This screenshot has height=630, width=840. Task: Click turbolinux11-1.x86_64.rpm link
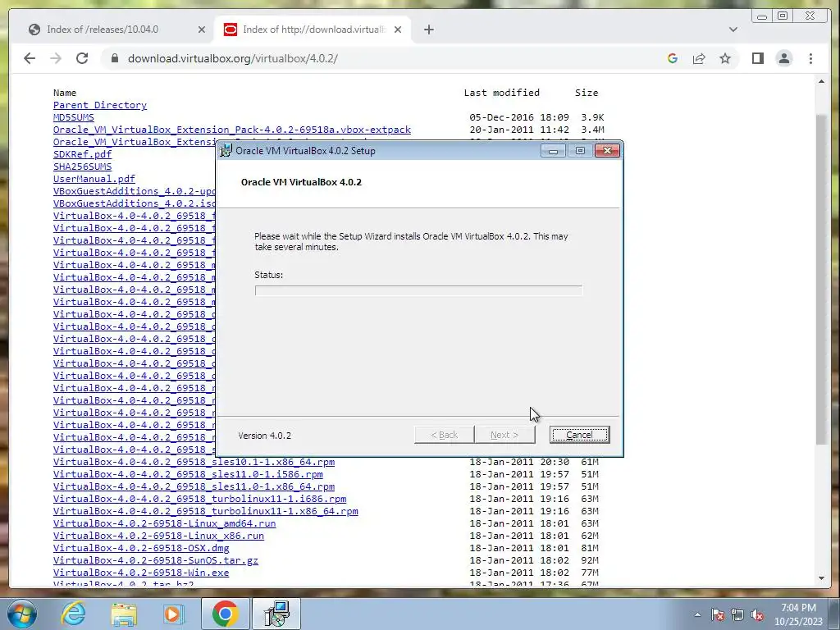pyautogui.click(x=206, y=511)
